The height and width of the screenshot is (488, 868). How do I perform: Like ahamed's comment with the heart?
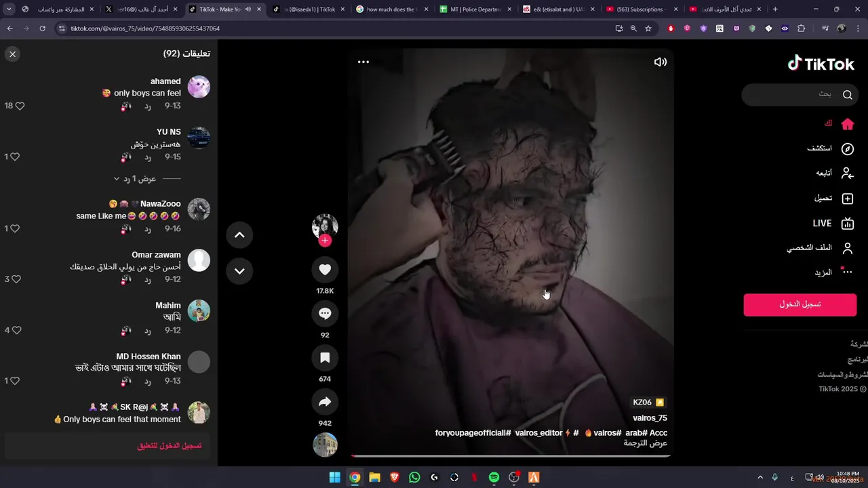(20, 106)
